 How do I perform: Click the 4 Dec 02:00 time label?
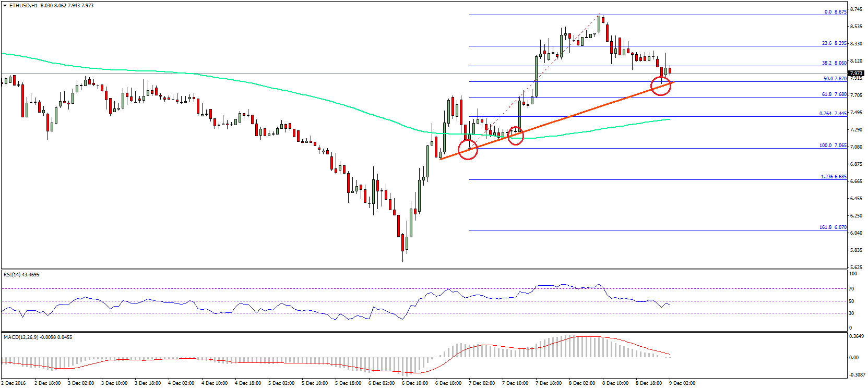click(181, 383)
